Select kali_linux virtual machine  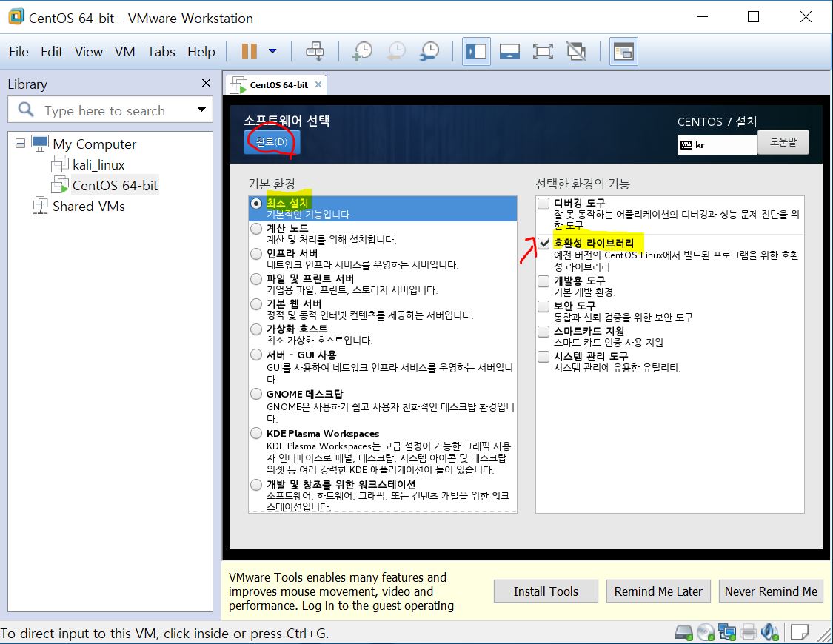(x=98, y=165)
